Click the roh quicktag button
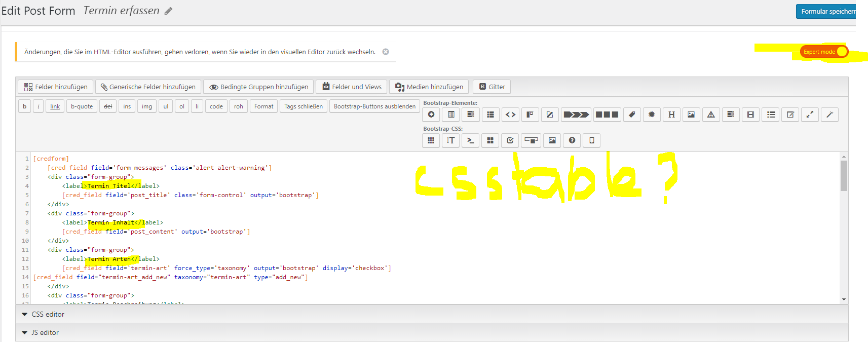Screen dimensions: 868x342 [239, 106]
